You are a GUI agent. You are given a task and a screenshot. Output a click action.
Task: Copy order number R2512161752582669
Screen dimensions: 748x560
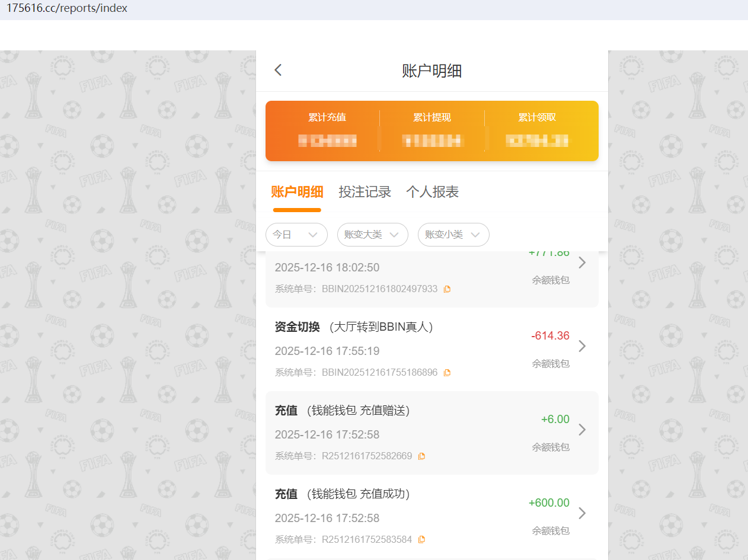point(421,456)
